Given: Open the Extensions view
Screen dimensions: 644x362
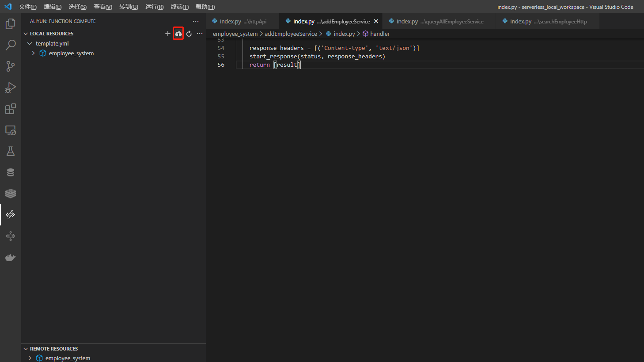Looking at the screenshot, I should [11, 109].
